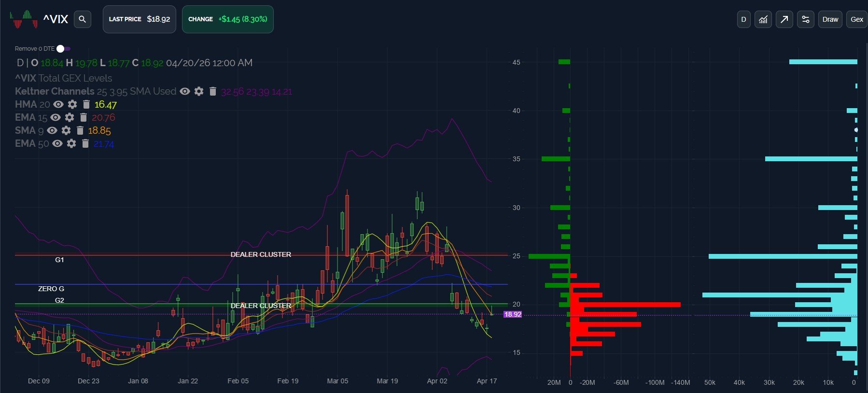Image resolution: width=868 pixels, height=393 pixels.
Task: Delete the SMA 9 indicator
Action: (x=80, y=130)
